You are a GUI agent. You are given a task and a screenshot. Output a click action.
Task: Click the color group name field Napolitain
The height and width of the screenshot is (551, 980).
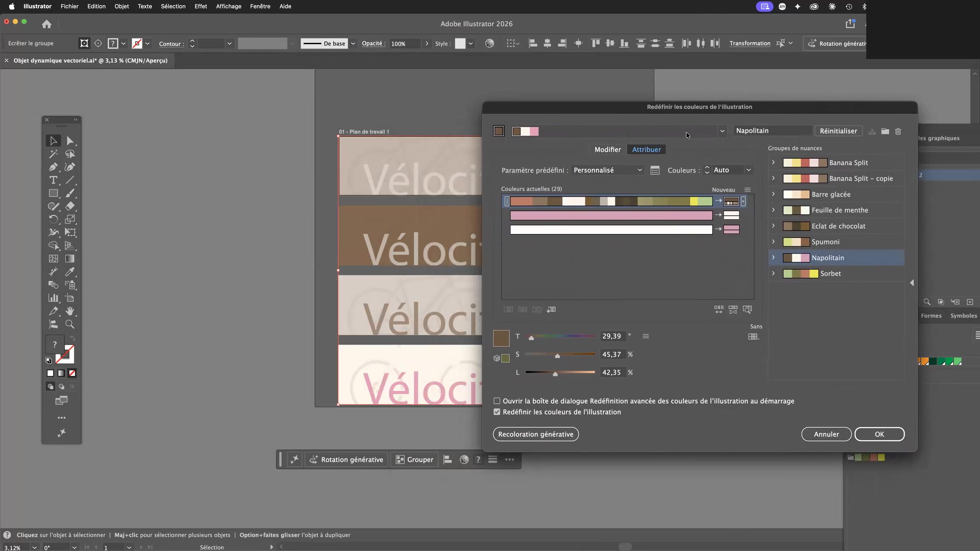pos(772,131)
